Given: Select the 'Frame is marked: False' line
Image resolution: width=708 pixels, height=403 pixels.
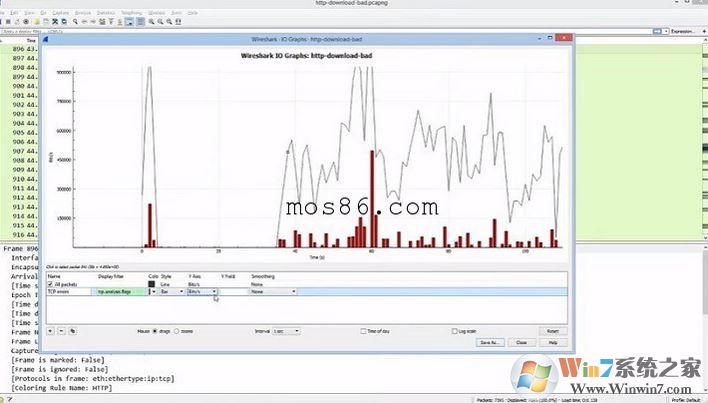Looking at the screenshot, I should (58, 360).
